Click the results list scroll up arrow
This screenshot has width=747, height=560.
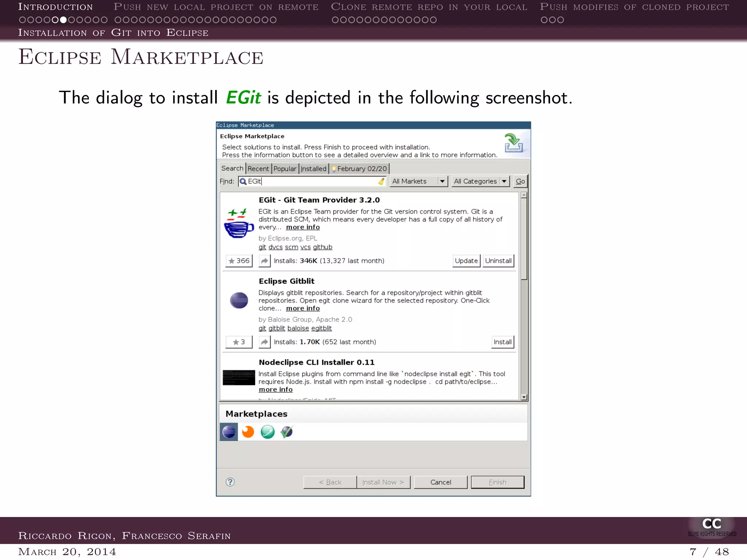pyautogui.click(x=524, y=195)
